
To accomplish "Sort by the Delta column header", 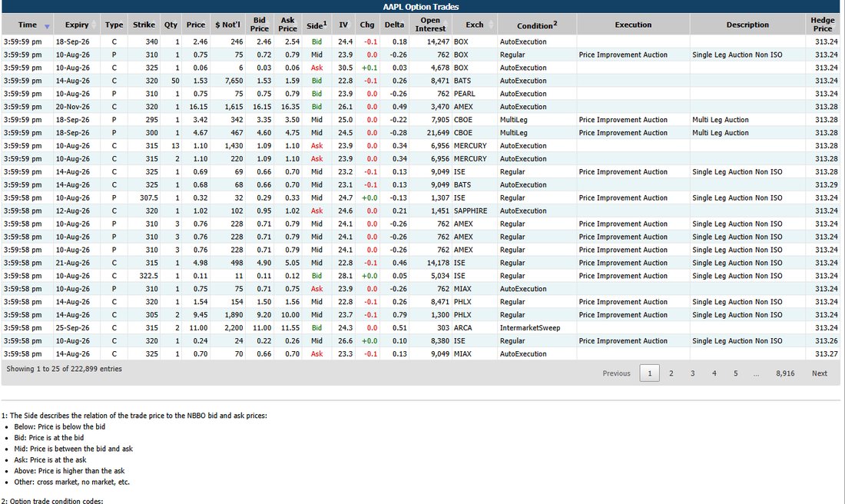I will tap(394, 25).
